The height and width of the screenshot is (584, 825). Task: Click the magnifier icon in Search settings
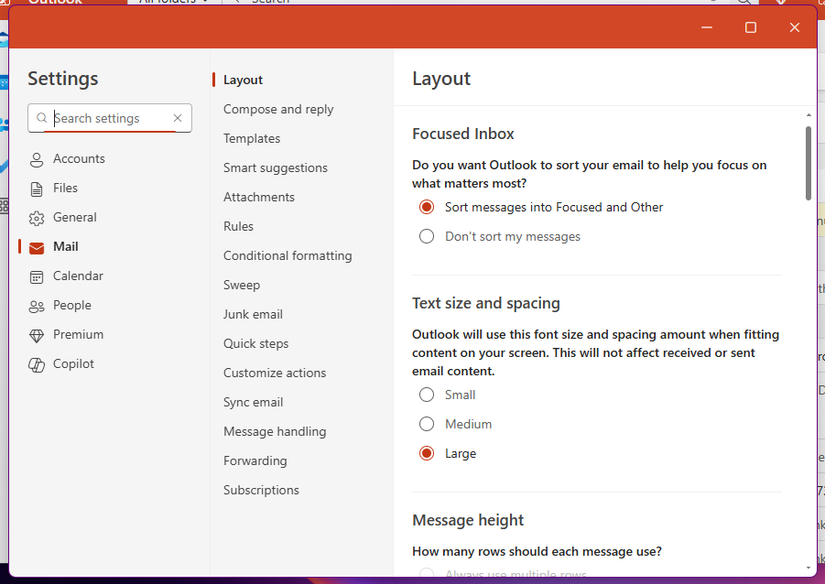click(x=42, y=118)
